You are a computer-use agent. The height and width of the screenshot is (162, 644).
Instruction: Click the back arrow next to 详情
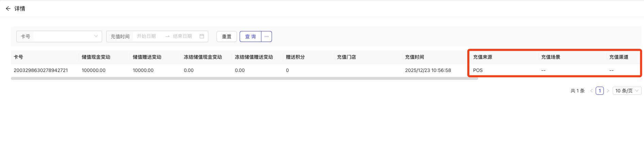pos(8,9)
